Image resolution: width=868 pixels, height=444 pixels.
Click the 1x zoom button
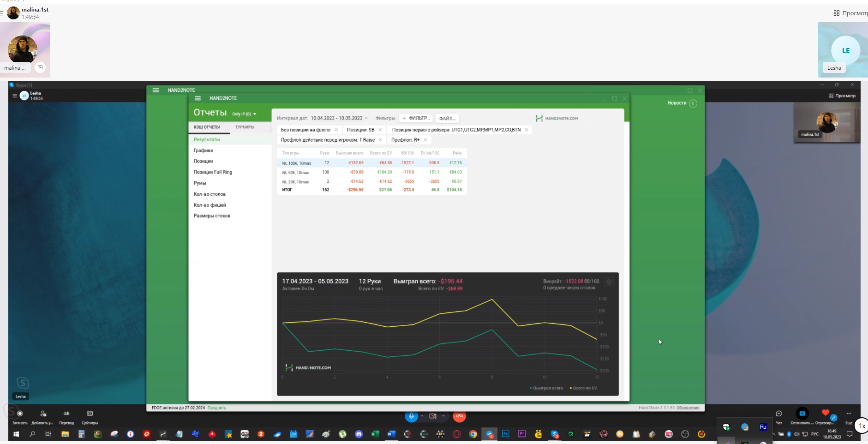pyautogui.click(x=862, y=426)
